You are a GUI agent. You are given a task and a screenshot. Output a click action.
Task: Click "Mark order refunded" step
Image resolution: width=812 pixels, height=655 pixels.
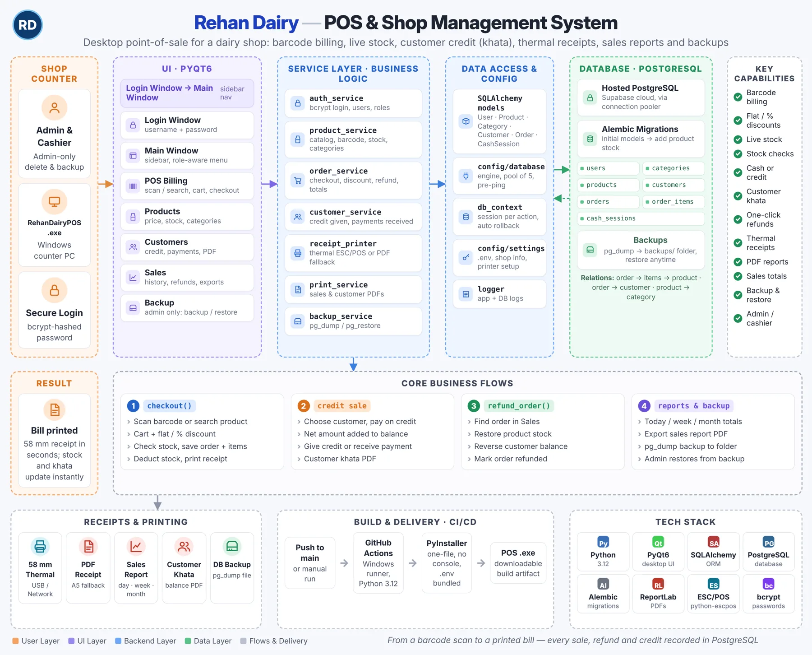(x=511, y=459)
